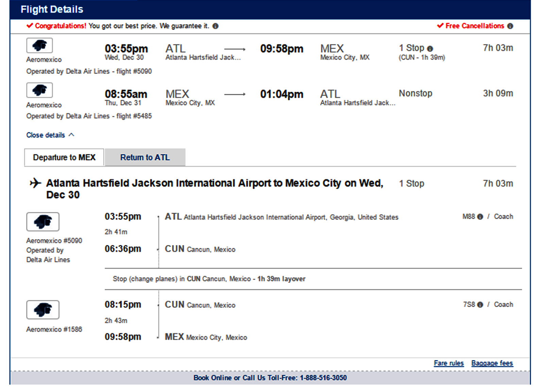Select the Departure to MEX tab
Screen dimensions: 544x392
click(x=64, y=157)
